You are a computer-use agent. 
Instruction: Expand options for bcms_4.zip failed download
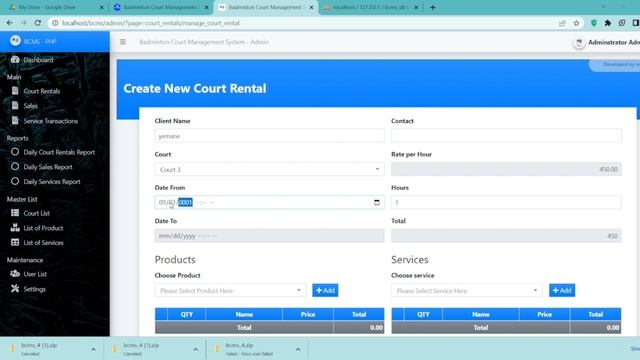point(298,349)
